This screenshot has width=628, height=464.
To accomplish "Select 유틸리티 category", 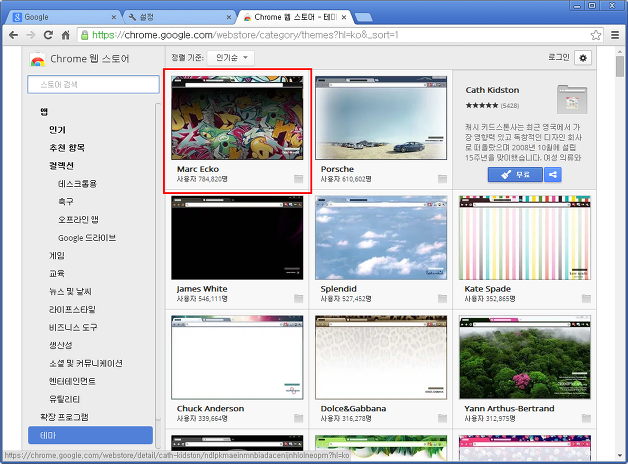I will click(64, 399).
